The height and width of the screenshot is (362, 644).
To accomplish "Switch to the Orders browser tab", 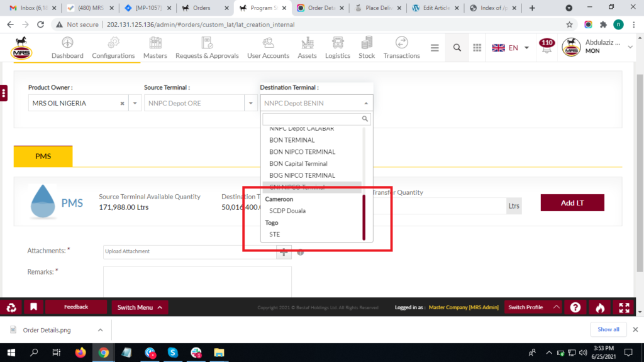I will click(206, 8).
